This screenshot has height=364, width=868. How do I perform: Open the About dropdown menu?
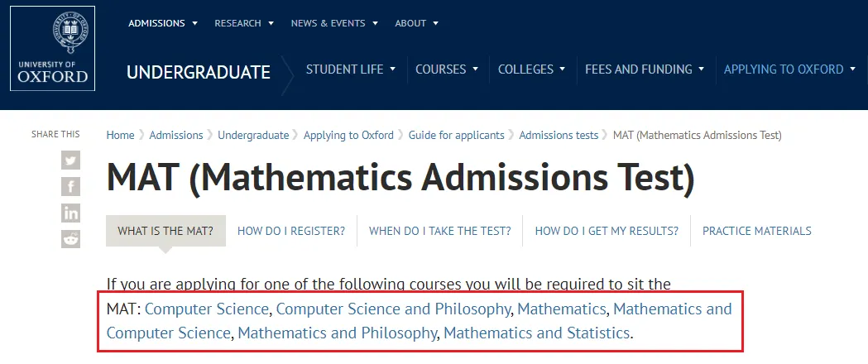coord(416,23)
